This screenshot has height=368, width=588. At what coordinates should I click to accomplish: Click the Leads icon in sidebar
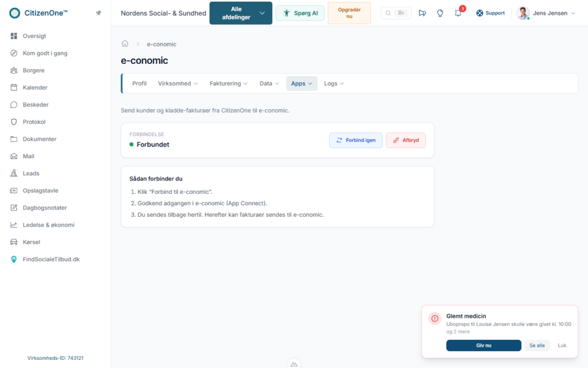(x=14, y=174)
